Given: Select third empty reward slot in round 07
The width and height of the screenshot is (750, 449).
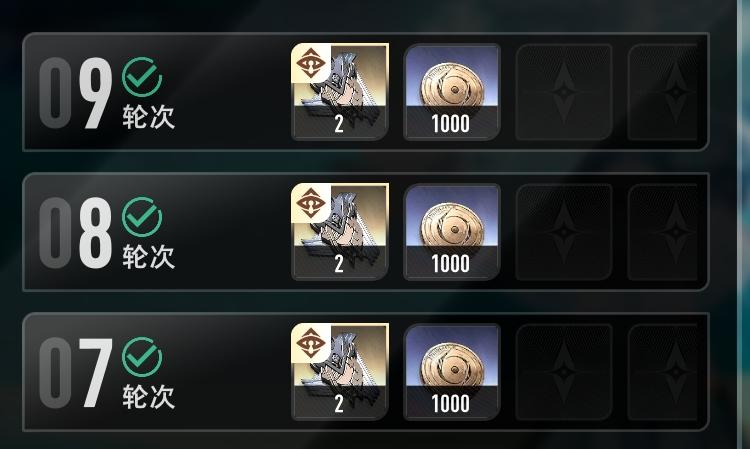Looking at the screenshot, I should (564, 372).
